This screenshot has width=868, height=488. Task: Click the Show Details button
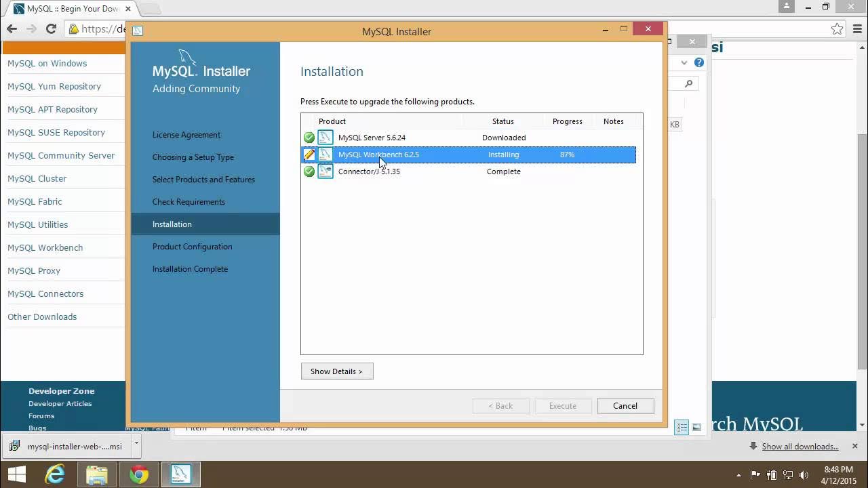[x=337, y=371]
